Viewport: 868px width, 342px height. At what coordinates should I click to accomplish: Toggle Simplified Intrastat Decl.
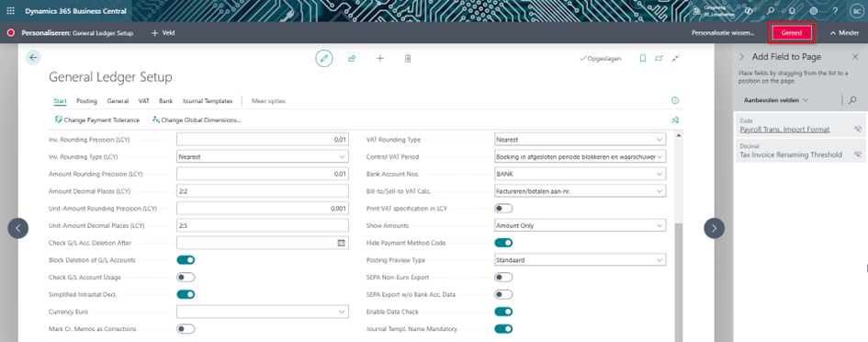click(186, 294)
